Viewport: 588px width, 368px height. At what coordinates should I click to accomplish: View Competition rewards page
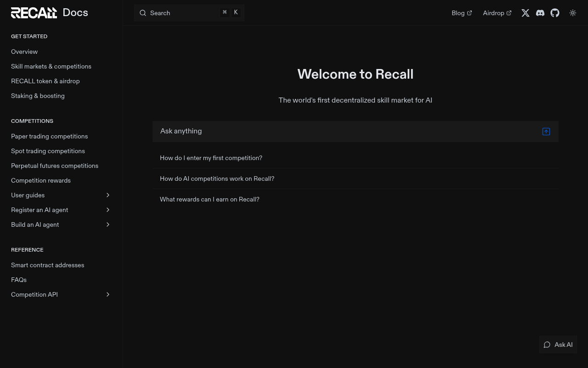41,180
